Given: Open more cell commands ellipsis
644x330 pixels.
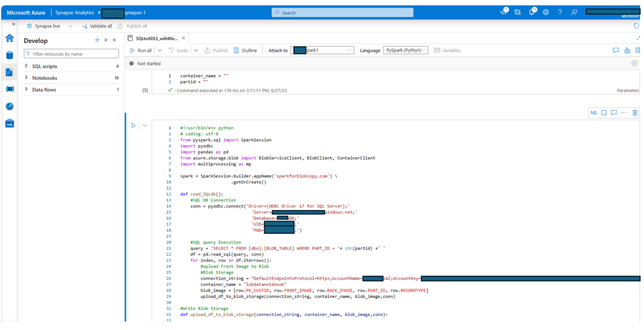Looking at the screenshot, I should 624,112.
